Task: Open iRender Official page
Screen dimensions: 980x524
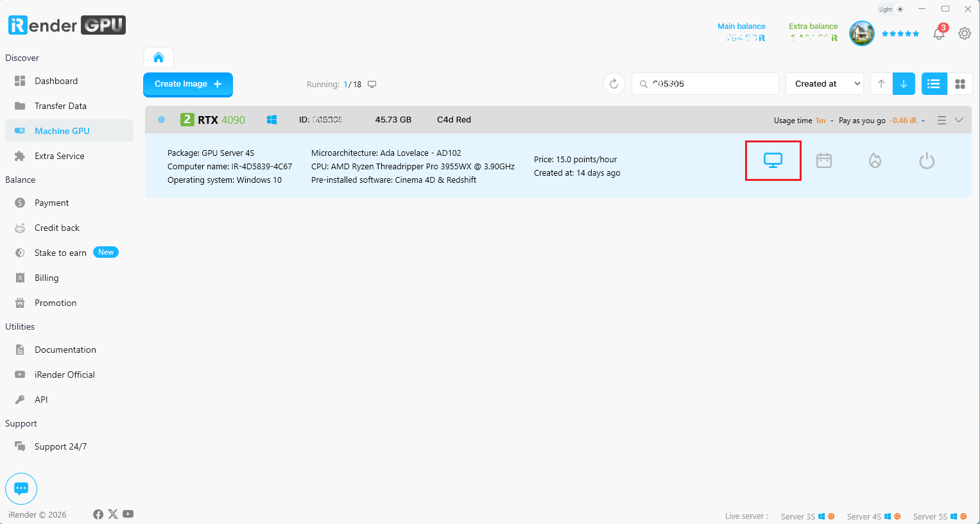Action: (69, 375)
